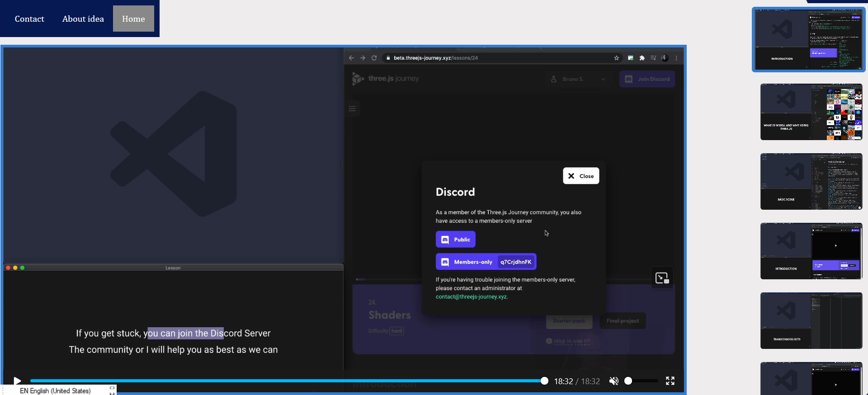Enter fullscreen mode with the expand icon
Image resolution: width=868 pixels, height=395 pixels.
[670, 381]
